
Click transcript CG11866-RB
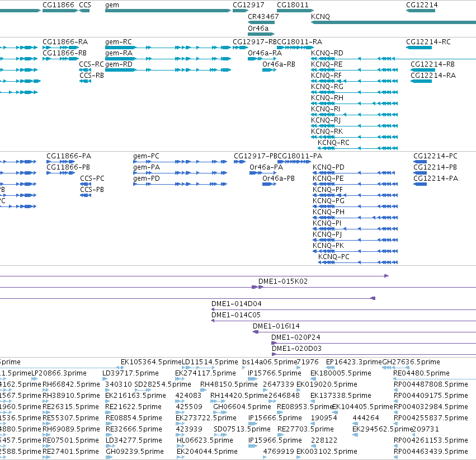pyautogui.click(x=64, y=53)
